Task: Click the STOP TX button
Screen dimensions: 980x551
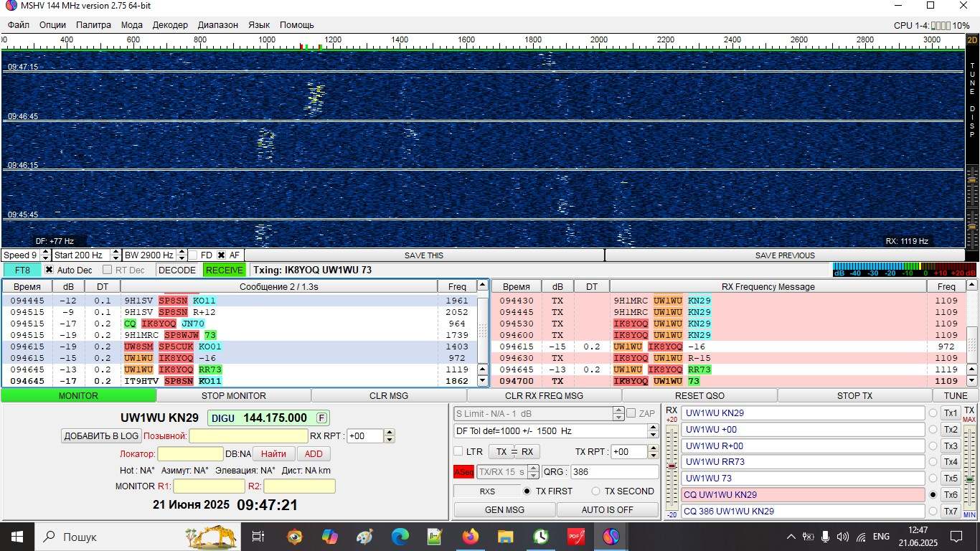Action: (854, 395)
